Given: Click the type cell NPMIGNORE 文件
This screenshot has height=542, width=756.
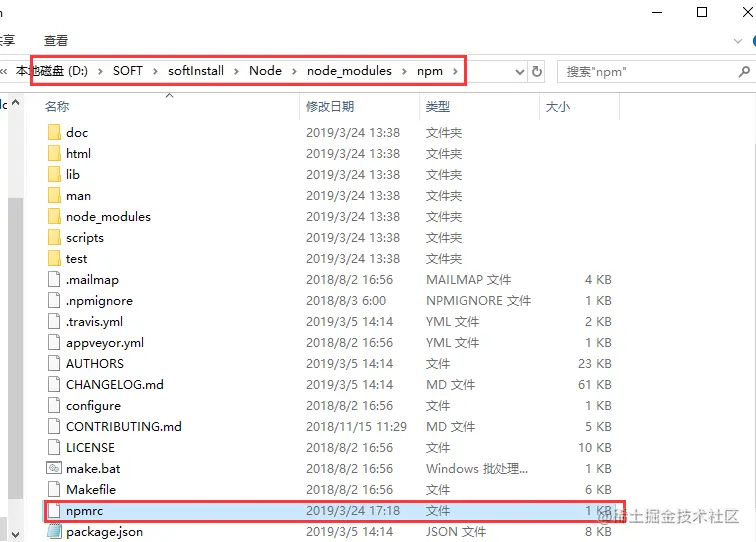Looking at the screenshot, I should (x=478, y=300).
